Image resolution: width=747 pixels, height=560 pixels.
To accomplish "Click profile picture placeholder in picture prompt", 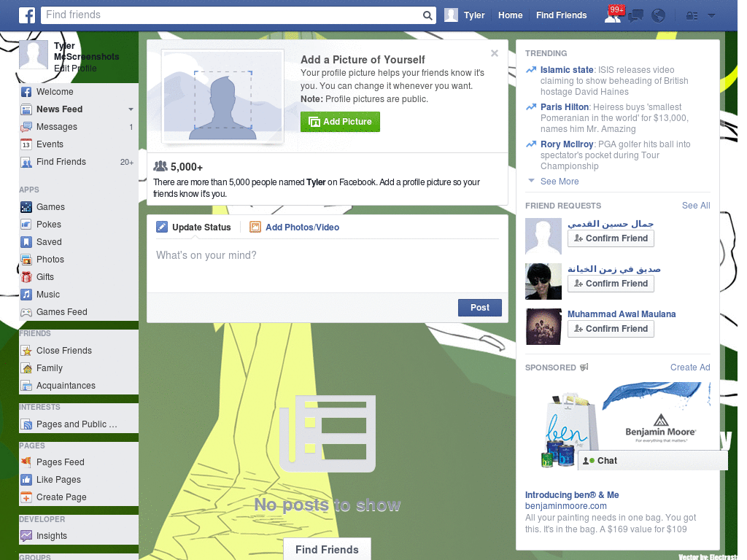I will point(223,97).
